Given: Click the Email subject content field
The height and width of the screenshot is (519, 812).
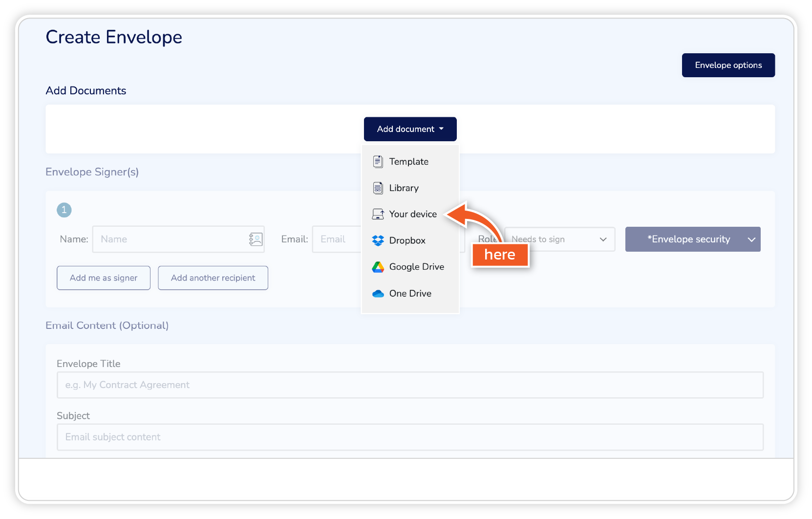Looking at the screenshot, I should pos(410,437).
